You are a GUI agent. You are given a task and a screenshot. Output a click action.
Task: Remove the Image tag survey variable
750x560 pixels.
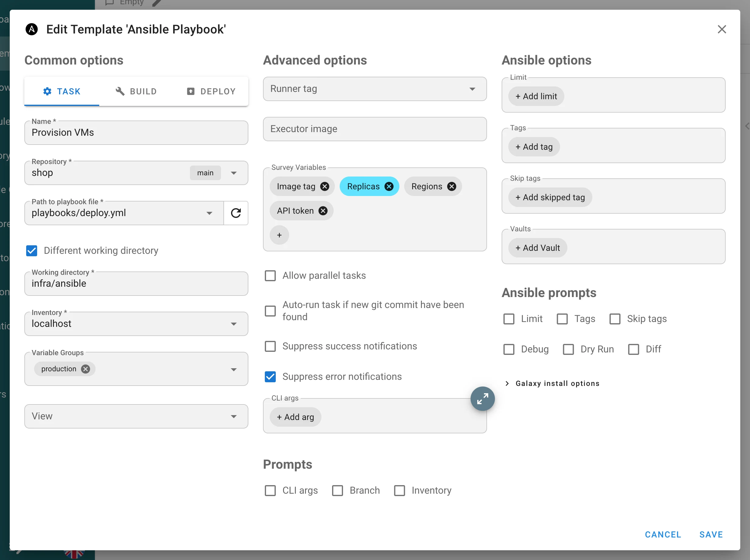(324, 187)
